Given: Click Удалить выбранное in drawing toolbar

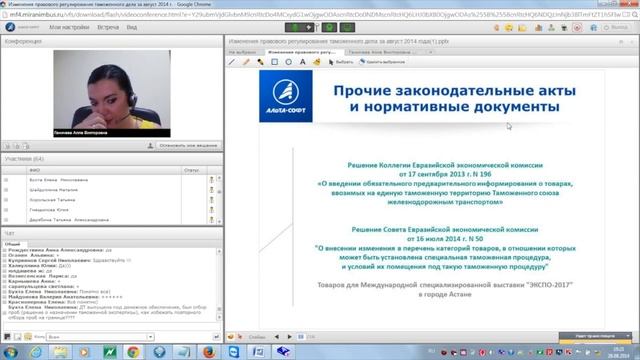Looking at the screenshot, I should coord(382,62).
